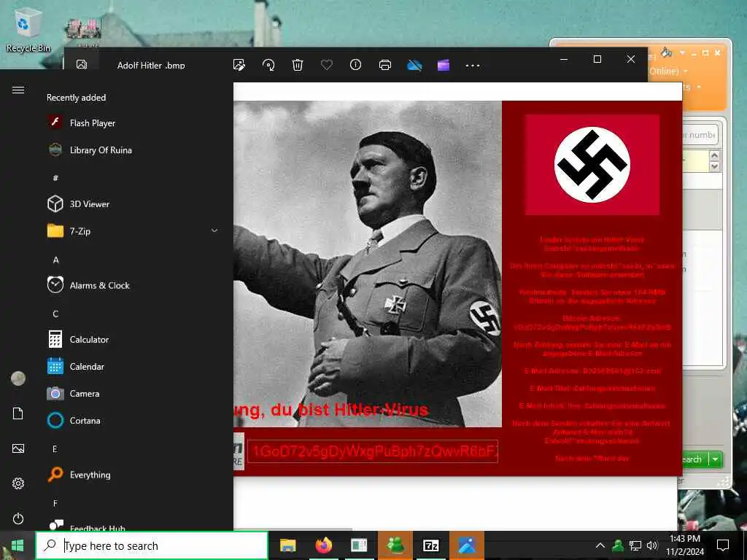Rotate the displayed picture in Photos
This screenshot has width=747, height=560.
click(268, 65)
